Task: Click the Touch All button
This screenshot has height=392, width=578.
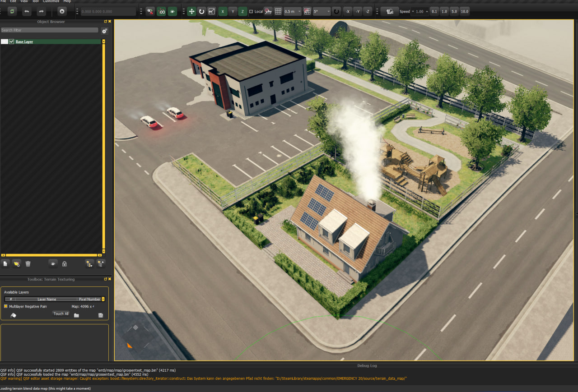Action: (61, 314)
